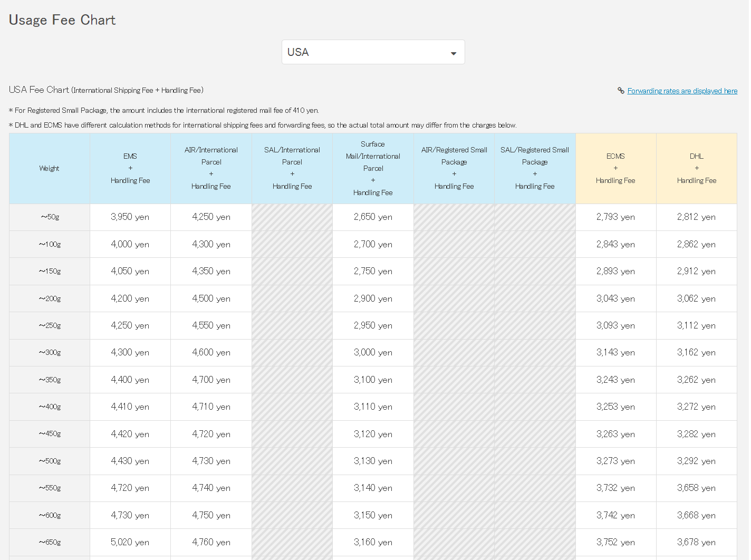The width and height of the screenshot is (751, 560).
Task: Open the USA country dropdown
Action: (x=372, y=52)
